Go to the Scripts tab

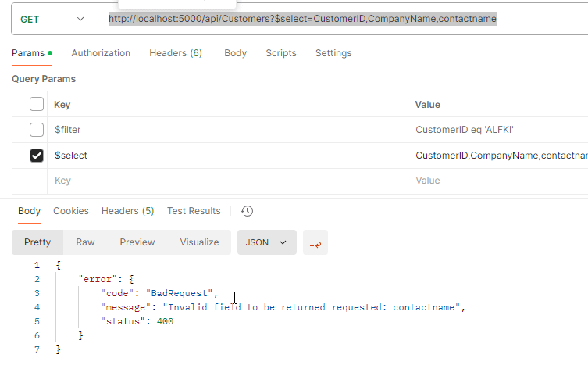(281, 53)
